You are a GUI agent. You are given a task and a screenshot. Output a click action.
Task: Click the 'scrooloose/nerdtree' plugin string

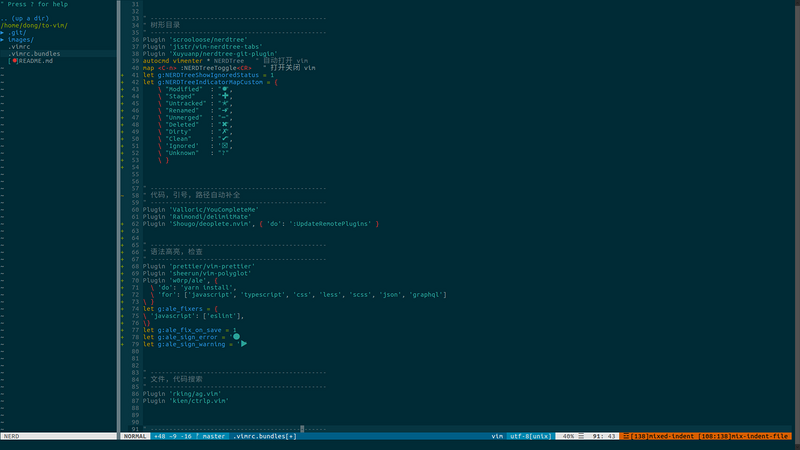tap(209, 39)
